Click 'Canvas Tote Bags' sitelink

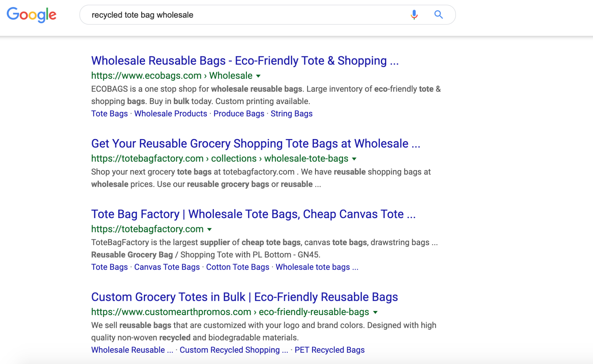click(167, 267)
